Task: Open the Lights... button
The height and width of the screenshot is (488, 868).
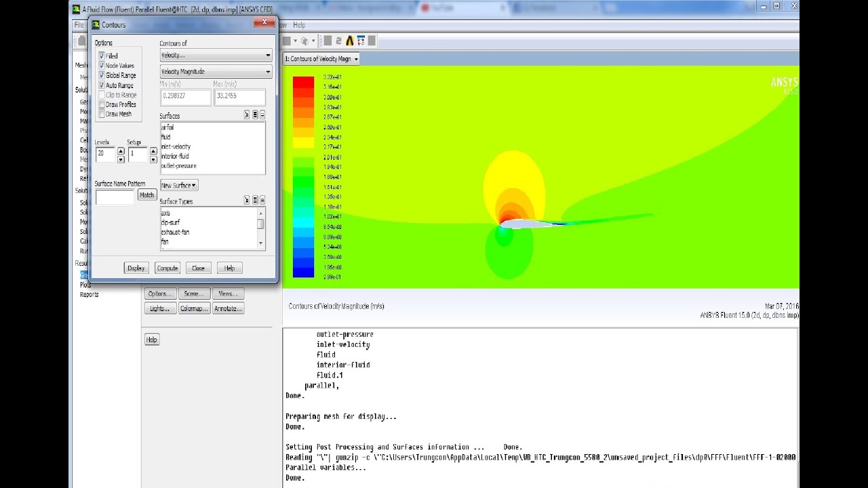Action: (160, 308)
